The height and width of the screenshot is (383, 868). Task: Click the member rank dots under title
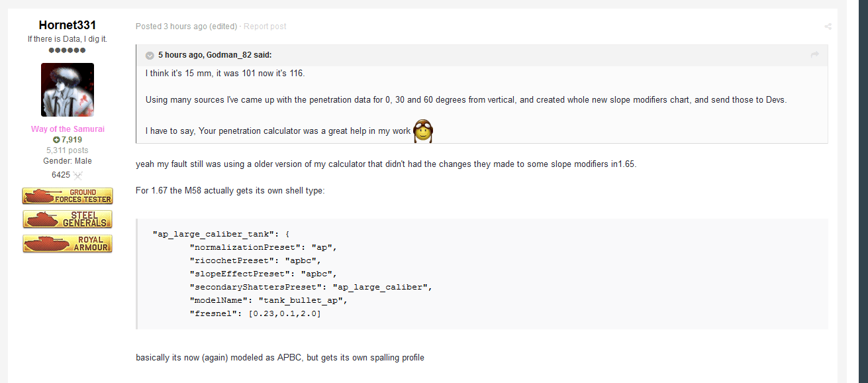[x=67, y=50]
